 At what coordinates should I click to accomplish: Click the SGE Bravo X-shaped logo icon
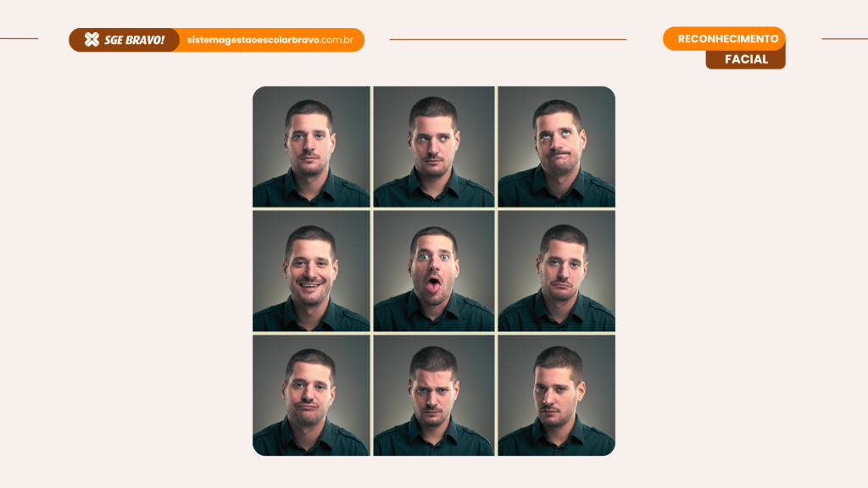click(x=92, y=40)
